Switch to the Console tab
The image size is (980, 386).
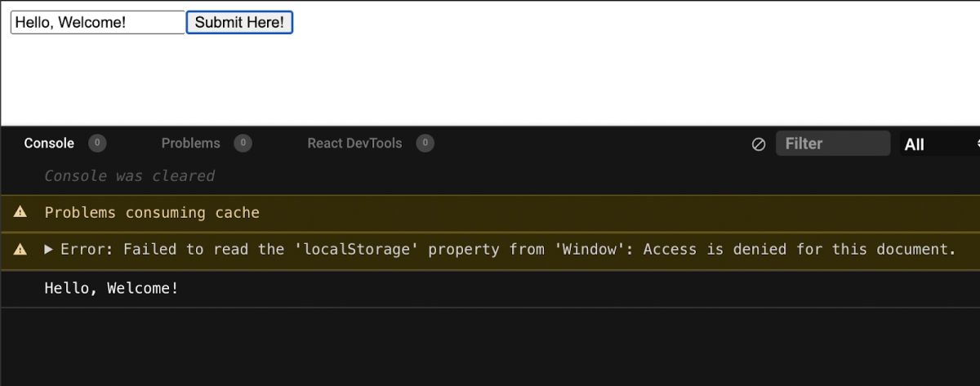49,144
